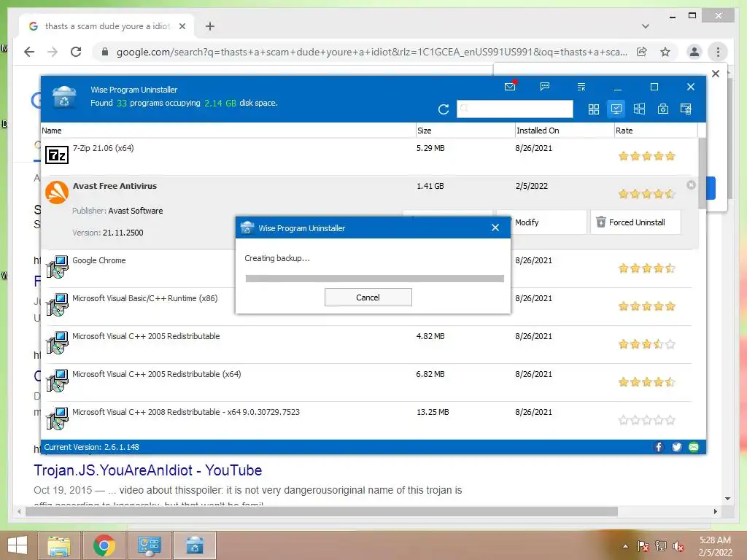Open Chrome three-dot menu
Viewport: 747px width, 560px height.
coord(718,52)
